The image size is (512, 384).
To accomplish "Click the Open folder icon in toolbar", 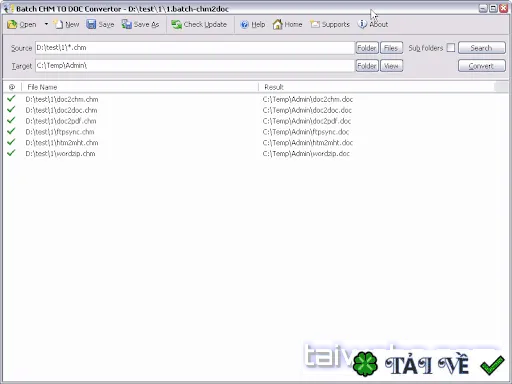I will (x=12, y=24).
